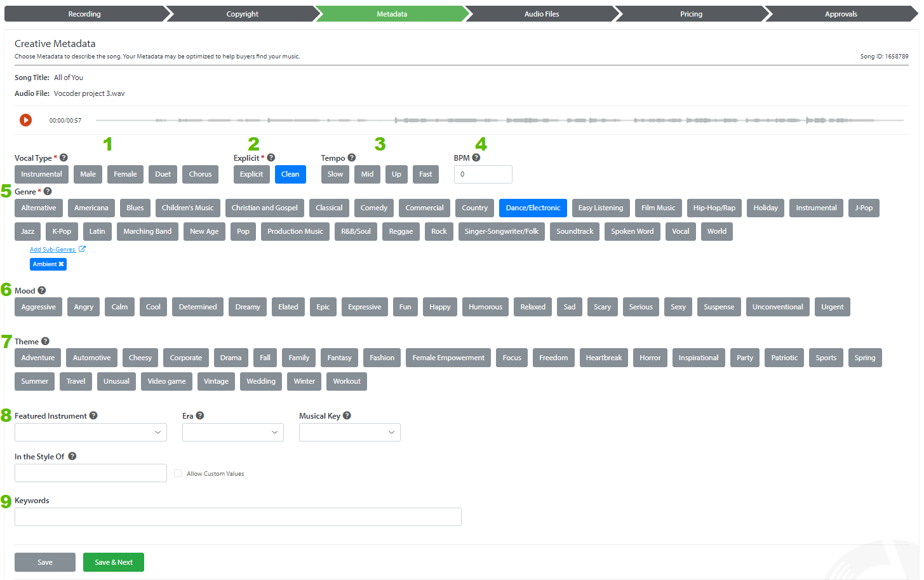Screen dimensions: 924x580
Task: Open the Metadata step
Action: pos(392,14)
